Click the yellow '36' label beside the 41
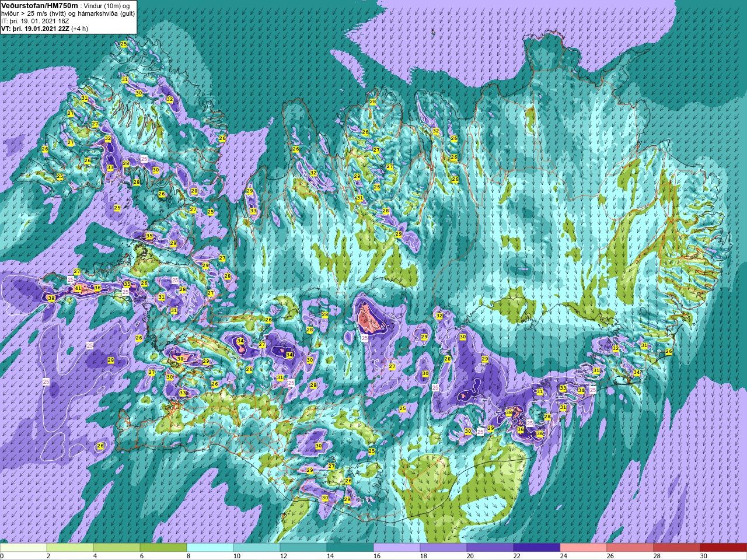The image size is (747, 560). coord(97,288)
